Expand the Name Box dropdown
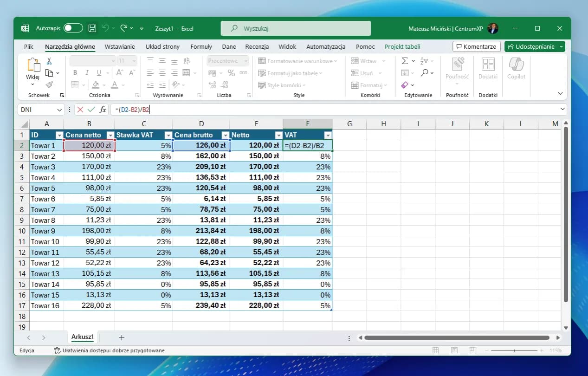 tap(59, 110)
